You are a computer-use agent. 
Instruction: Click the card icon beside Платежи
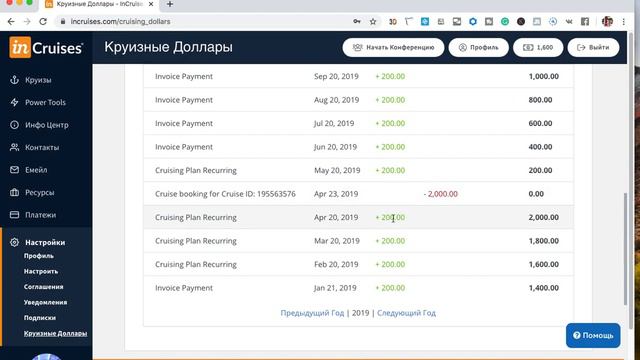[x=14, y=215]
